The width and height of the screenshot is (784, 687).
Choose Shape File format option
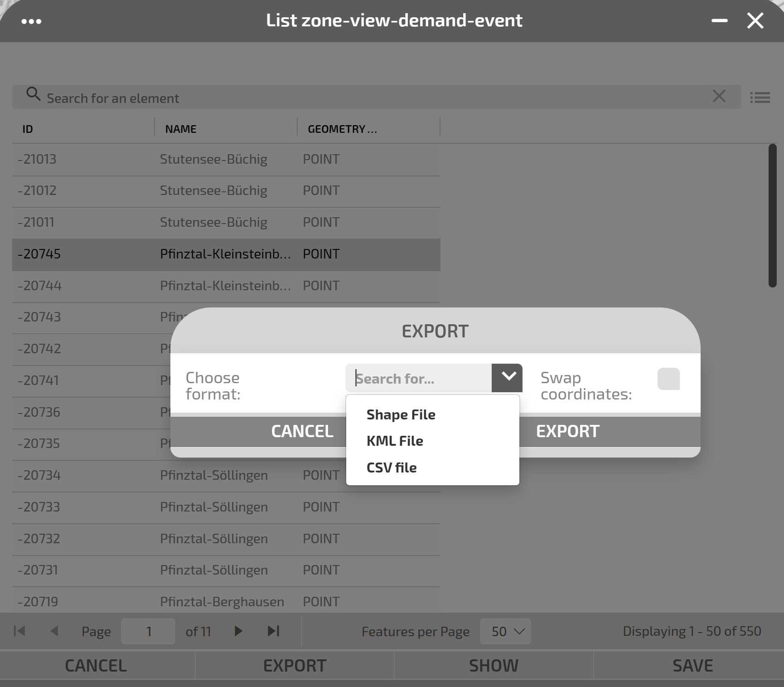(x=401, y=414)
